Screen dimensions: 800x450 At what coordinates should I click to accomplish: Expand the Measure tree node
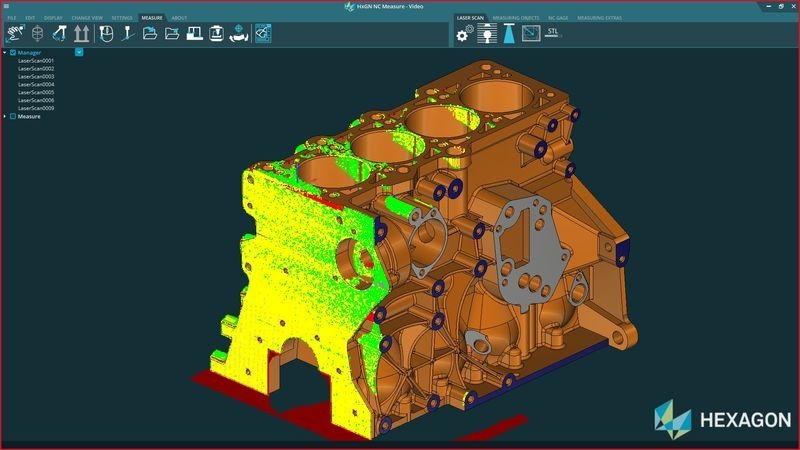pyautogui.click(x=5, y=116)
